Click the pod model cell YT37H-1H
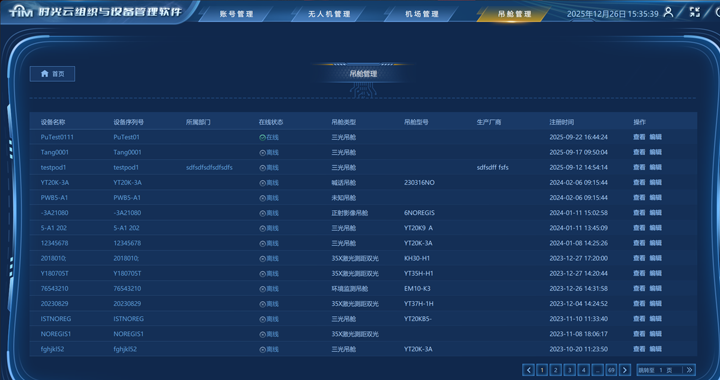This screenshot has width=720, height=380. tap(418, 304)
